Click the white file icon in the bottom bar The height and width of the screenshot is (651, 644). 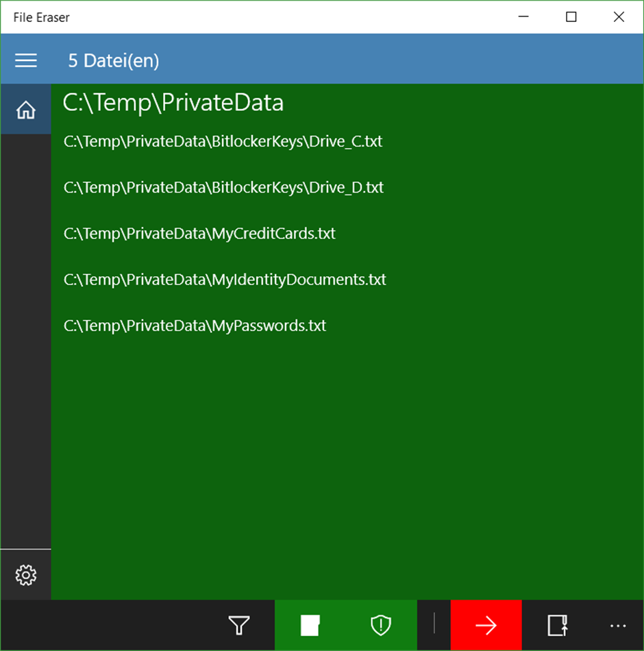coord(310,625)
